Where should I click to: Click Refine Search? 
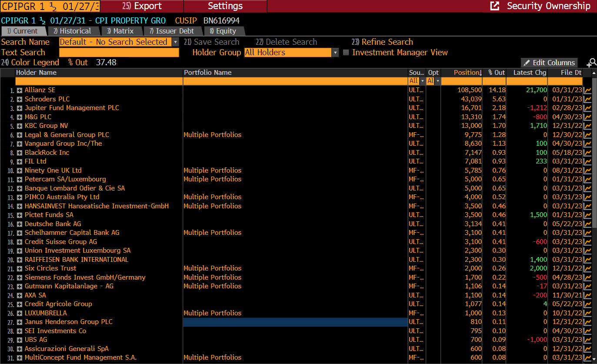[x=382, y=42]
